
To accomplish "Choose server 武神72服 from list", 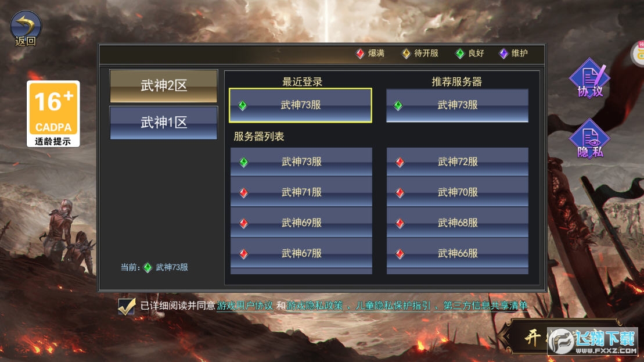I will coord(457,162).
